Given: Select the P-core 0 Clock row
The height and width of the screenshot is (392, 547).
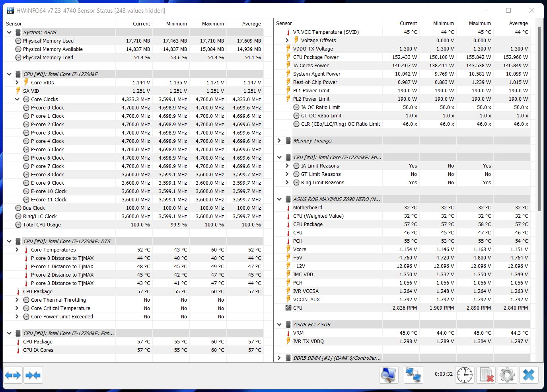Looking at the screenshot, I should (133, 108).
